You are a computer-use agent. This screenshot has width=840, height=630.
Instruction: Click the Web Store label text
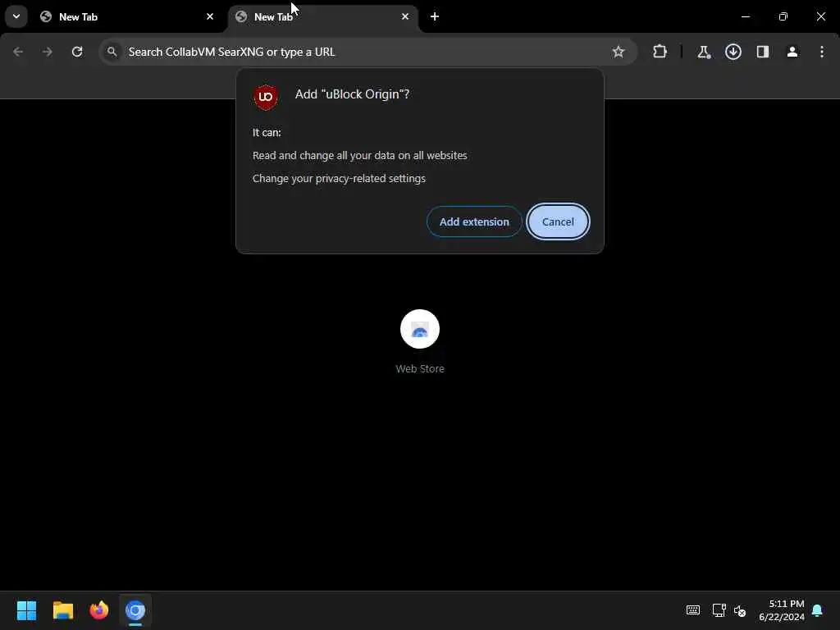tap(419, 368)
